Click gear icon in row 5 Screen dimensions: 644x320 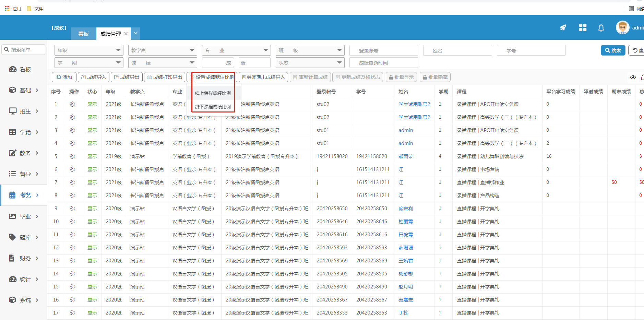point(72,156)
